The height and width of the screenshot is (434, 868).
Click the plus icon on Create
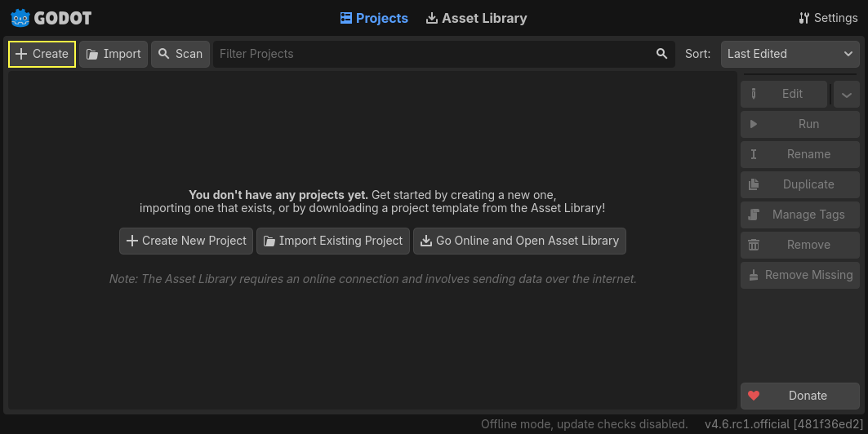21,54
